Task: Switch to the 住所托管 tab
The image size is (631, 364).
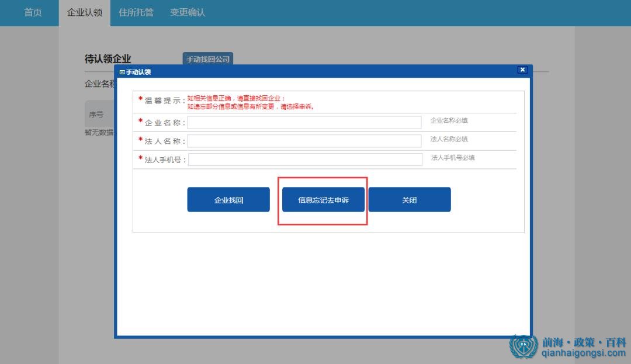Action: pos(136,12)
